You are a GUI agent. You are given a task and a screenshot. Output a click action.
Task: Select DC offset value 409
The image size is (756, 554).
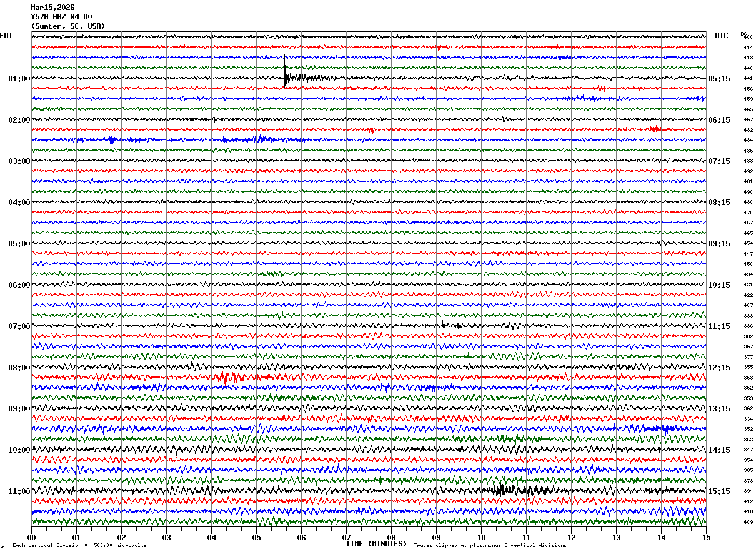coord(748,522)
